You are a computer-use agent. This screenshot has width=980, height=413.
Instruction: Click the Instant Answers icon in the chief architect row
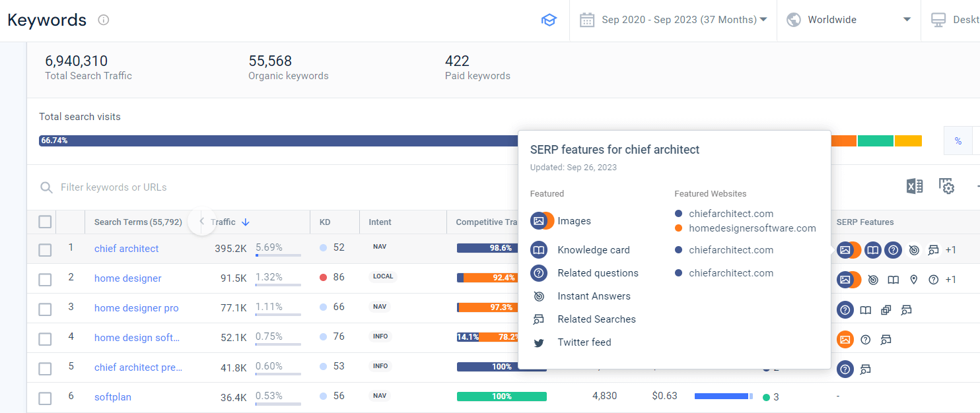point(913,250)
